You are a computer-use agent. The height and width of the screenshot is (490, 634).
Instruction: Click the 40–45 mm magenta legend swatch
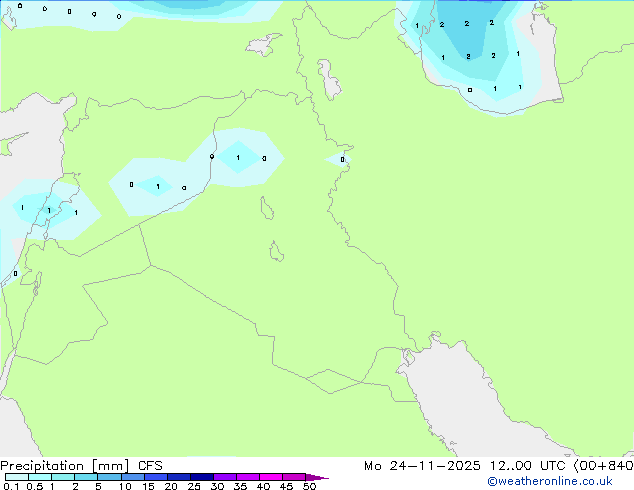[271, 477]
